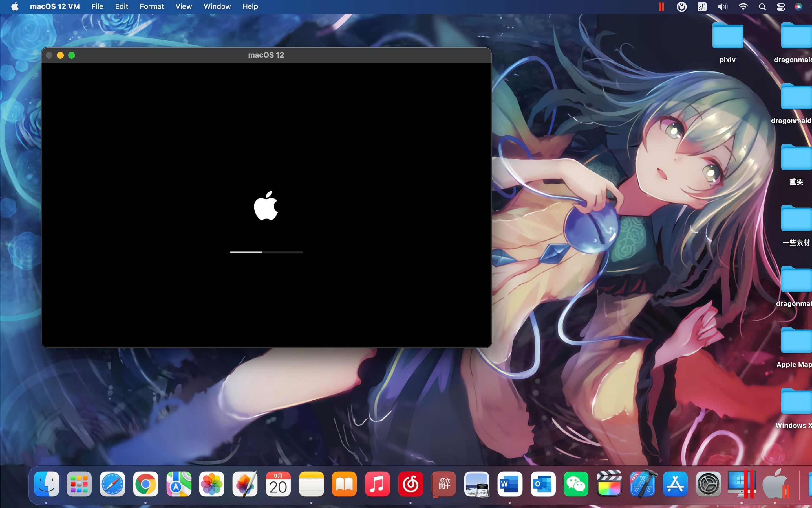Click the boot progress bar in VM window

[x=266, y=252]
